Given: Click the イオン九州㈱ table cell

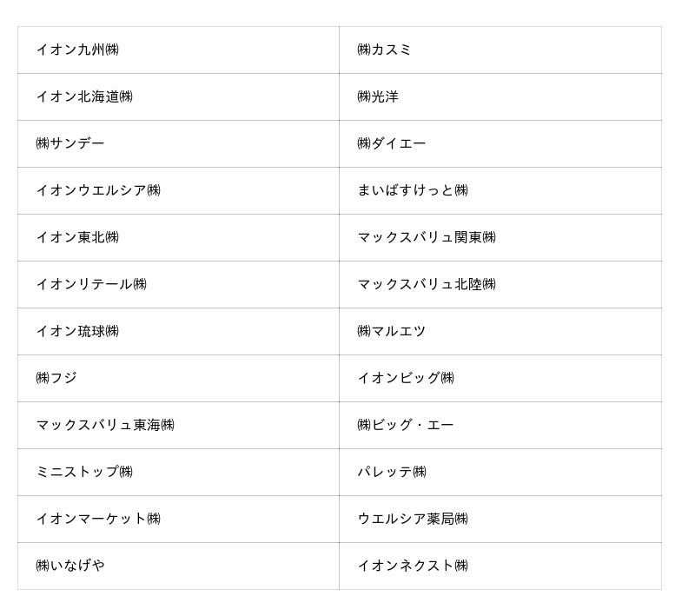Looking at the screenshot, I should point(77,50).
